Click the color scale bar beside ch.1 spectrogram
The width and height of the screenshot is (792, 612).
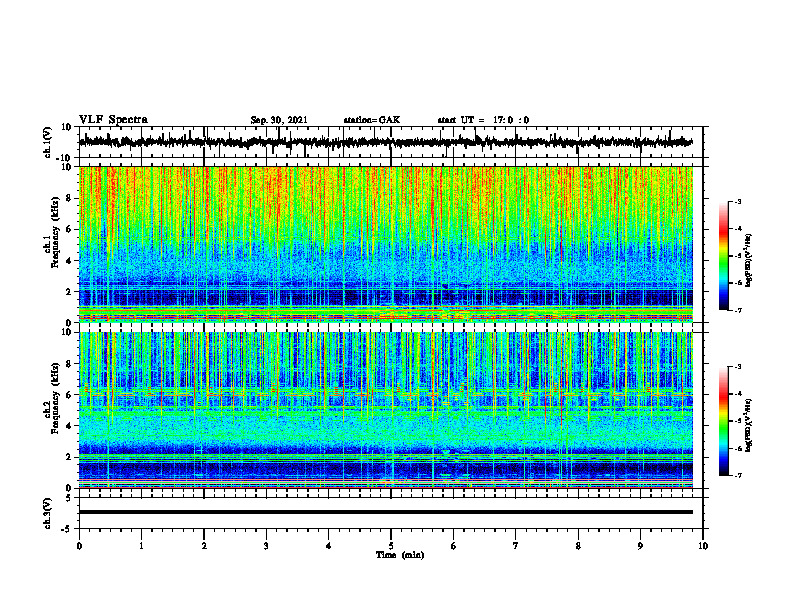pos(724,256)
